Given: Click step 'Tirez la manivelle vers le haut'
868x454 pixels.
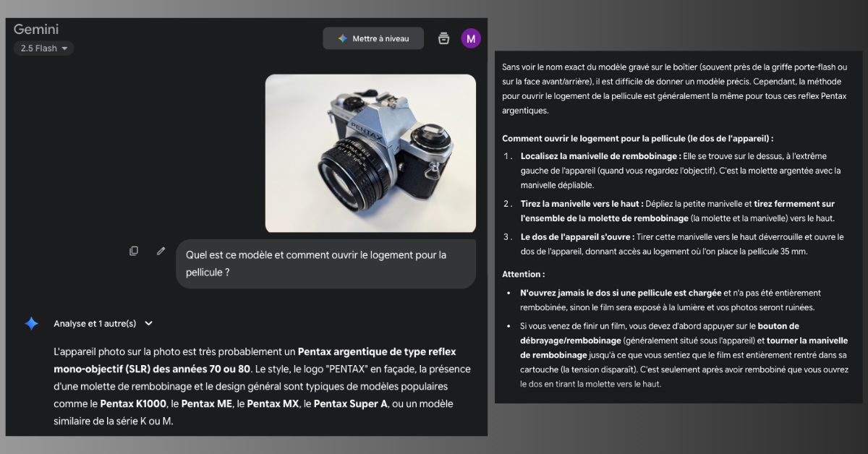Looking at the screenshot, I should (x=582, y=204).
